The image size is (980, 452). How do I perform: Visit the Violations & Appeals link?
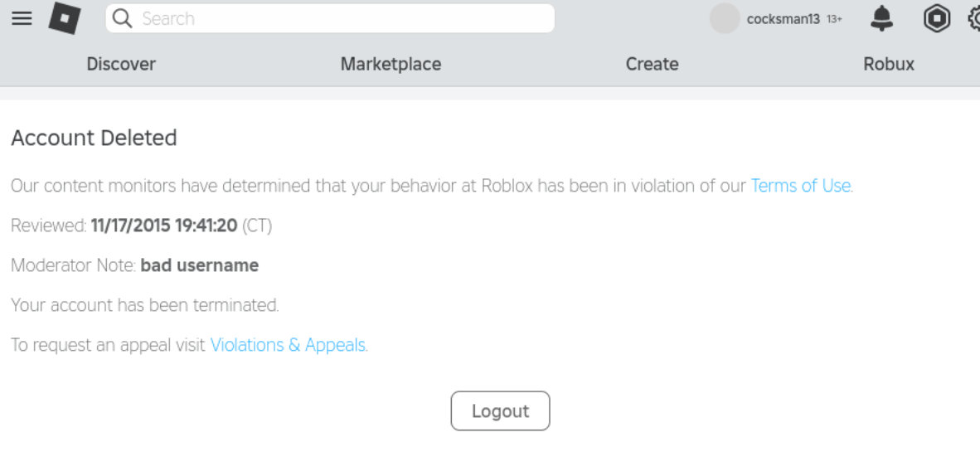pos(289,345)
